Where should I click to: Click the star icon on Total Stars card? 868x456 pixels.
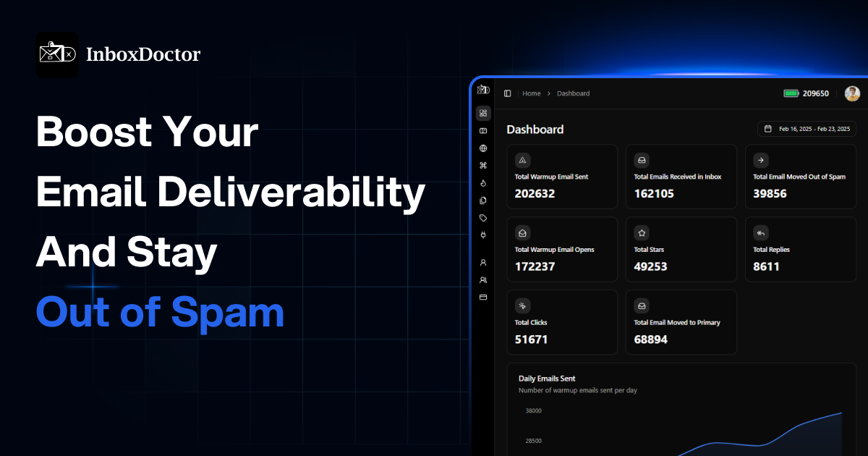[x=642, y=233]
